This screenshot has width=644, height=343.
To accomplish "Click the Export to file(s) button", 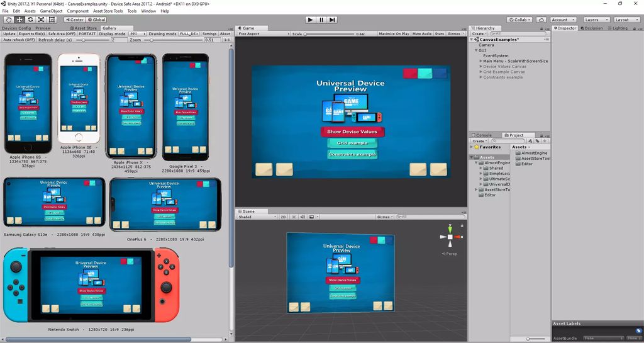I will click(31, 33).
